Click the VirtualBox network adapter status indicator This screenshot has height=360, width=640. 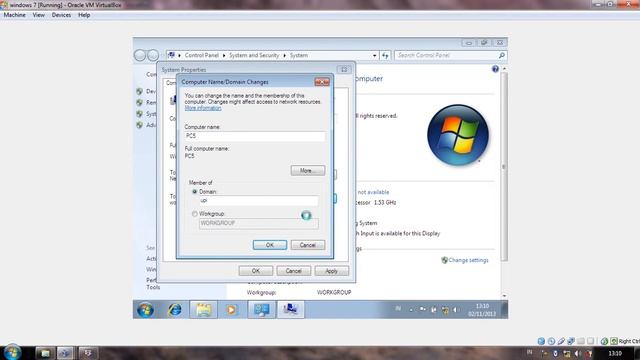click(571, 341)
